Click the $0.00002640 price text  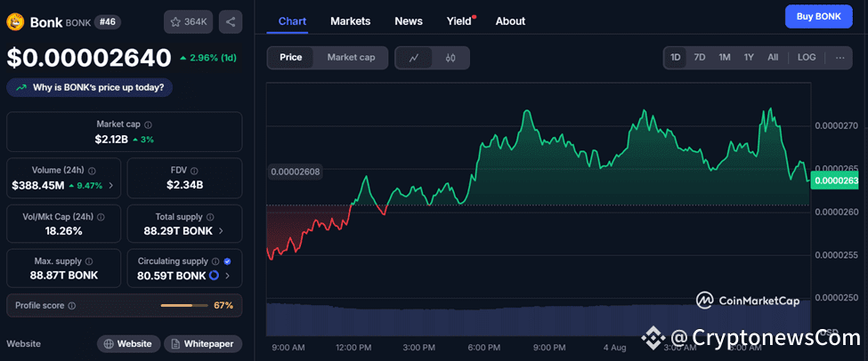[89, 59]
